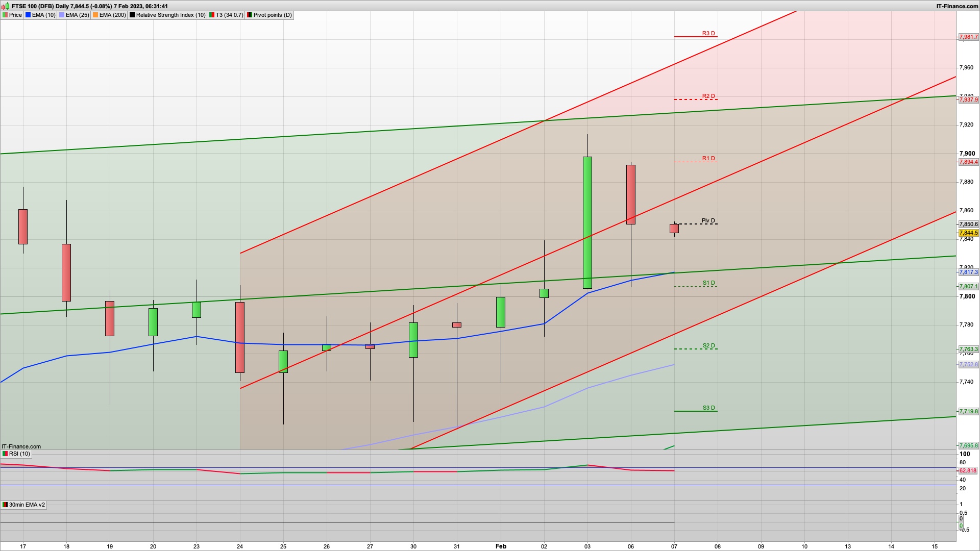Click the orange EMA (200) icon
This screenshot has height=551, width=980.
tap(95, 15)
